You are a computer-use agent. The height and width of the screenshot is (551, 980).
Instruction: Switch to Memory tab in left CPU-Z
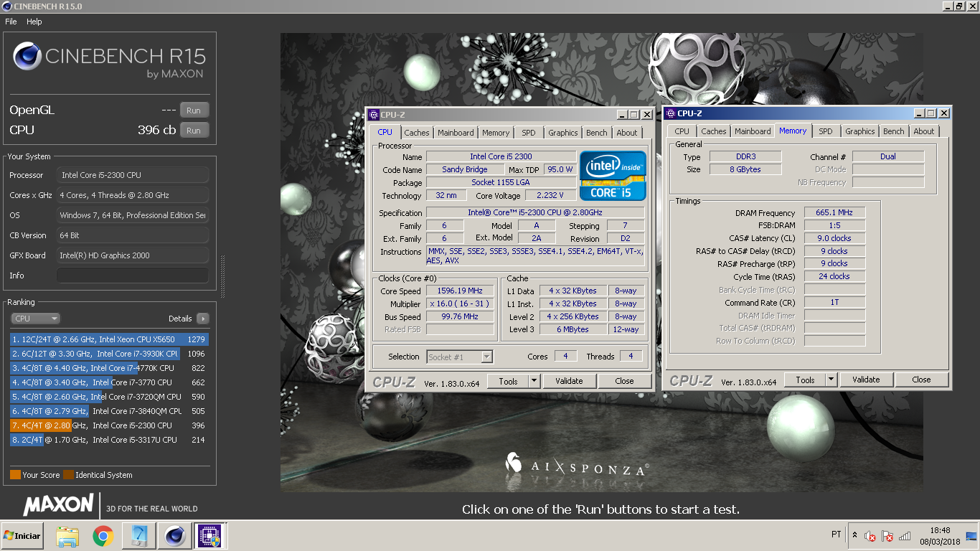point(496,133)
